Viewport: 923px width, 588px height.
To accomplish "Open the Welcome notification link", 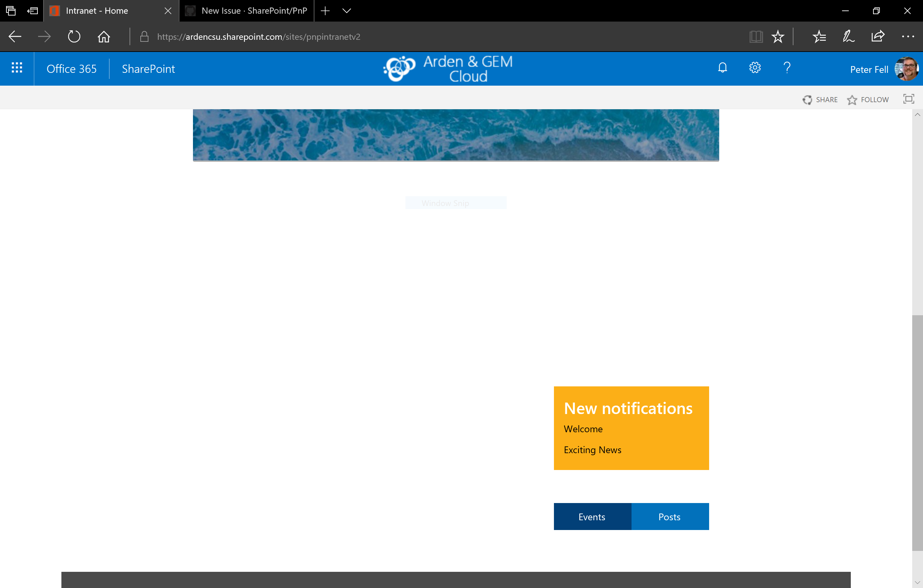I will [x=583, y=429].
